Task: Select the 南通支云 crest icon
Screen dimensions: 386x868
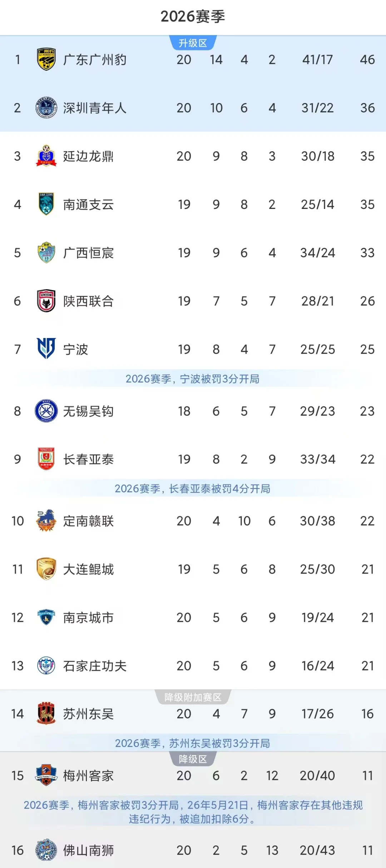Action: coord(46,204)
